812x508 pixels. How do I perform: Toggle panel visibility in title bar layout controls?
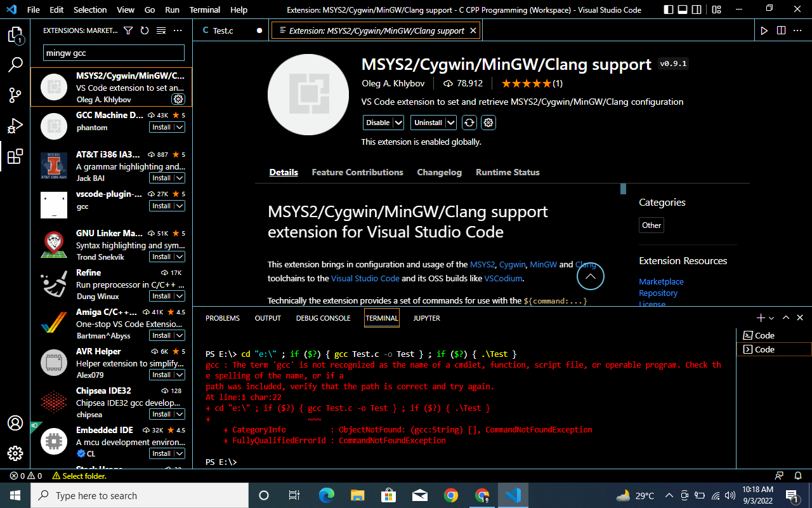pos(683,10)
